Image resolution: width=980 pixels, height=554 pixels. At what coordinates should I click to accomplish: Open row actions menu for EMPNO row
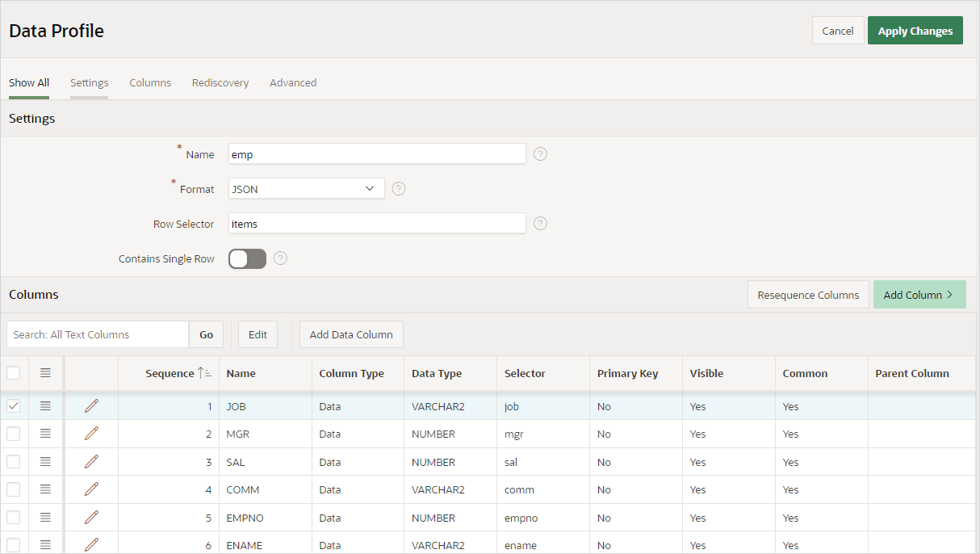(45, 518)
